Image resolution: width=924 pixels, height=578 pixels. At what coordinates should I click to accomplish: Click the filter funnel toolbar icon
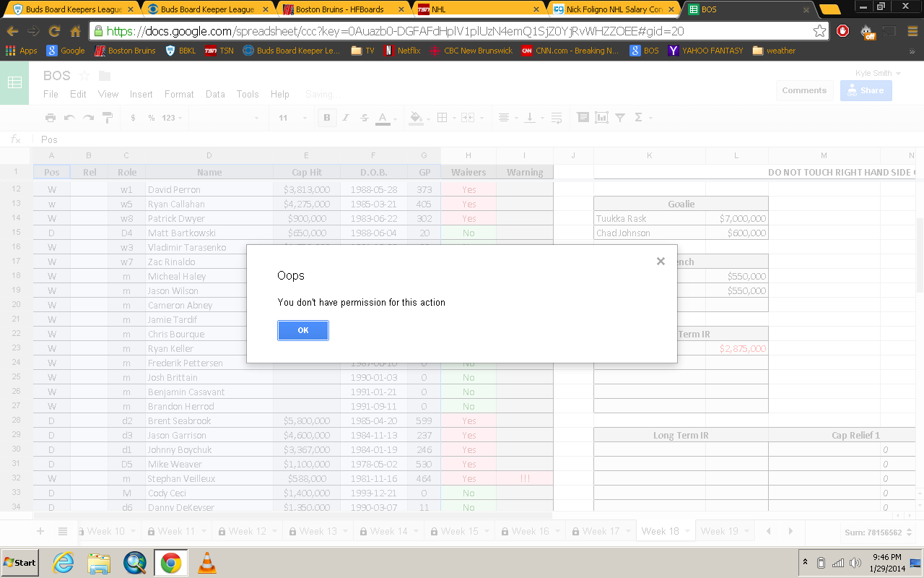(x=619, y=118)
